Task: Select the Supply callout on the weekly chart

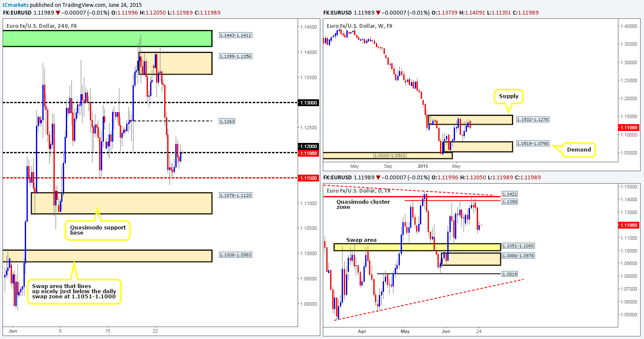Action: coord(509,96)
